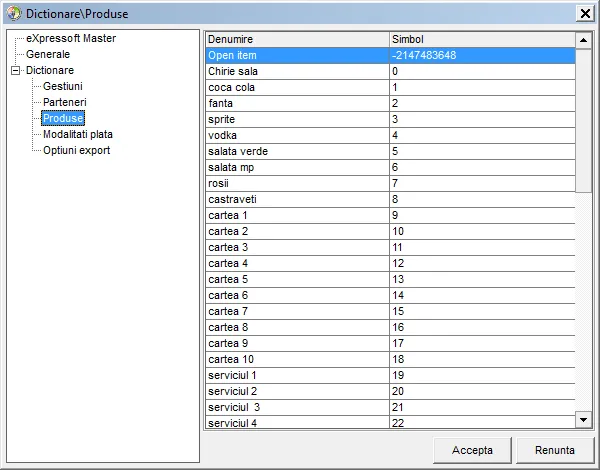The image size is (600, 470).
Task: Select eXpressoft Master tree node
Action: tap(71, 38)
